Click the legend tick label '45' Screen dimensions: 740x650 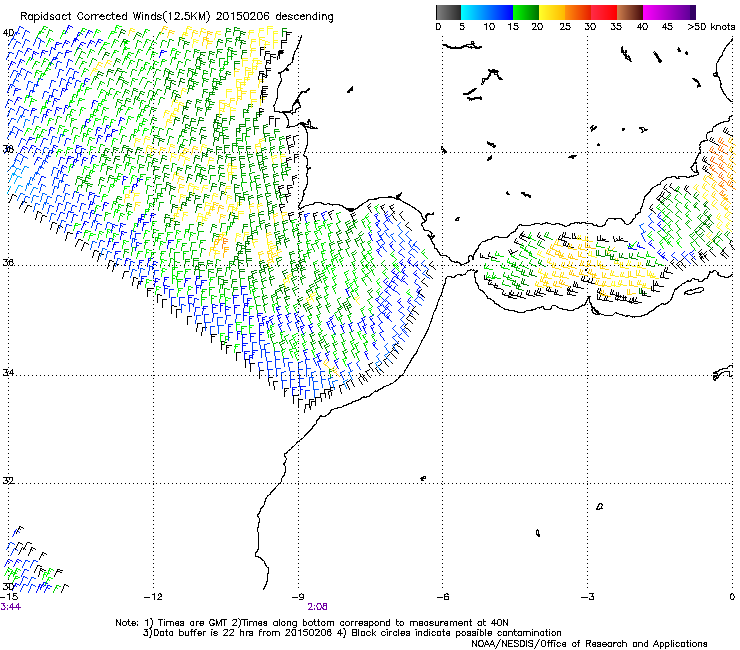click(x=667, y=27)
